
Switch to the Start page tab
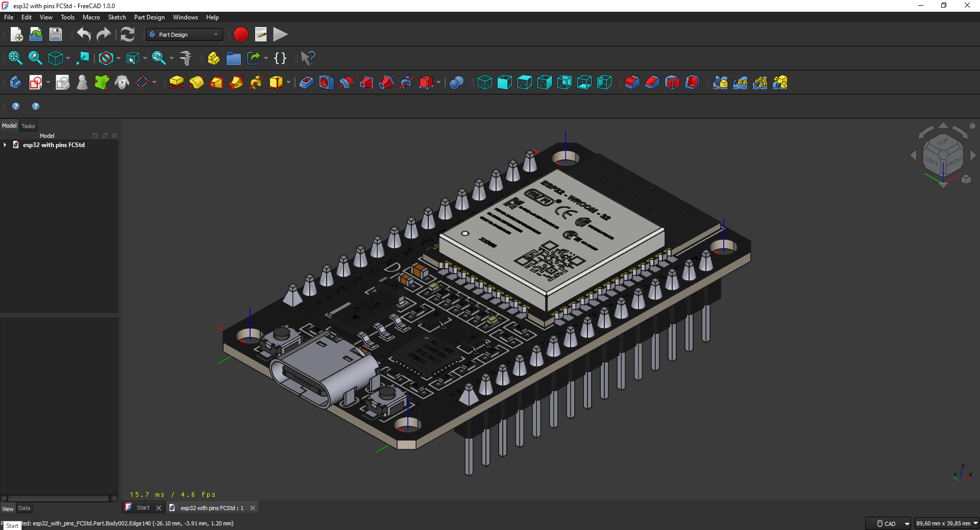[x=143, y=508]
